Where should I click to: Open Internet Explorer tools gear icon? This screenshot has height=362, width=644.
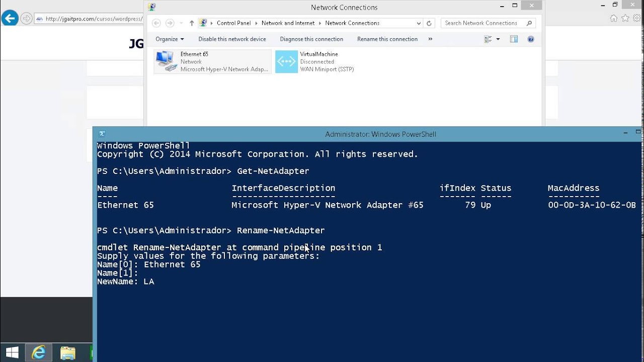coord(637,18)
